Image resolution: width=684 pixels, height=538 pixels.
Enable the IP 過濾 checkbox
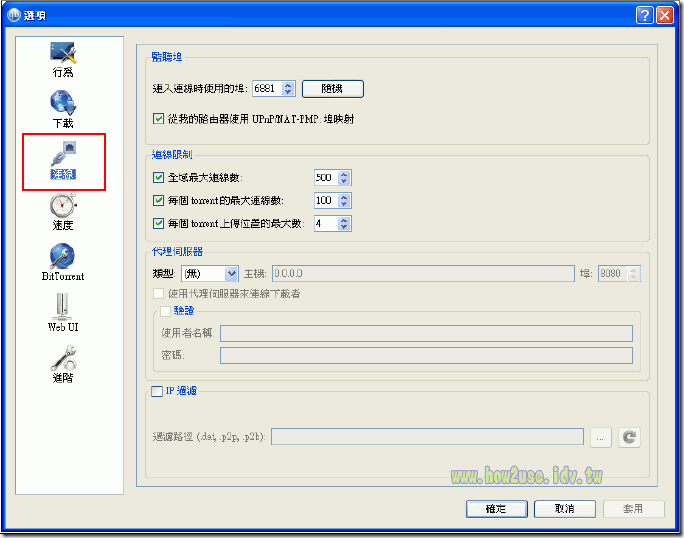pyautogui.click(x=157, y=392)
